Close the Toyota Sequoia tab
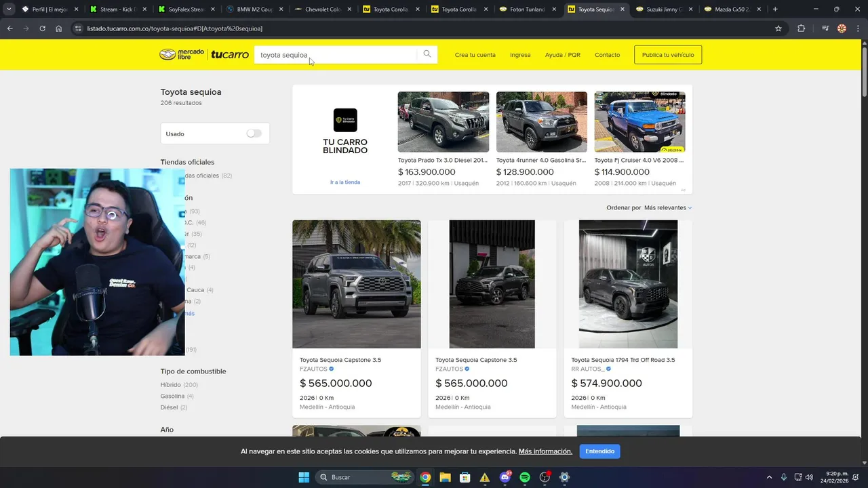This screenshot has height=488, width=868. click(623, 9)
